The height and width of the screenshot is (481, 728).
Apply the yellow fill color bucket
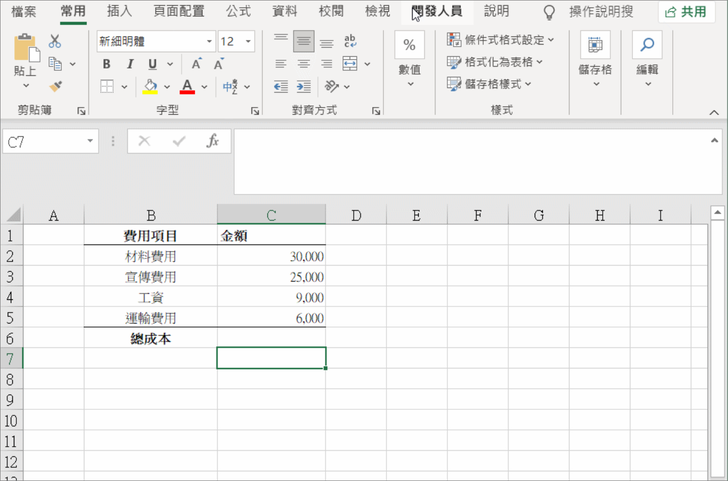(x=150, y=87)
